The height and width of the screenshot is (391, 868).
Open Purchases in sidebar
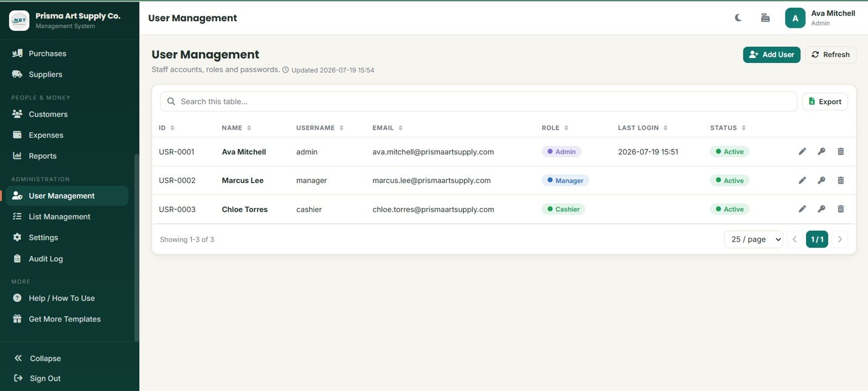click(67, 53)
